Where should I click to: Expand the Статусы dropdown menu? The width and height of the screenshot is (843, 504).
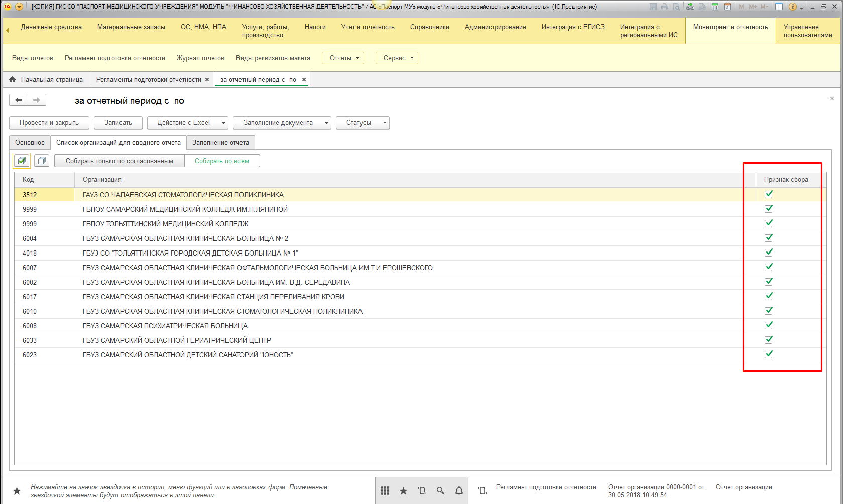click(x=362, y=123)
